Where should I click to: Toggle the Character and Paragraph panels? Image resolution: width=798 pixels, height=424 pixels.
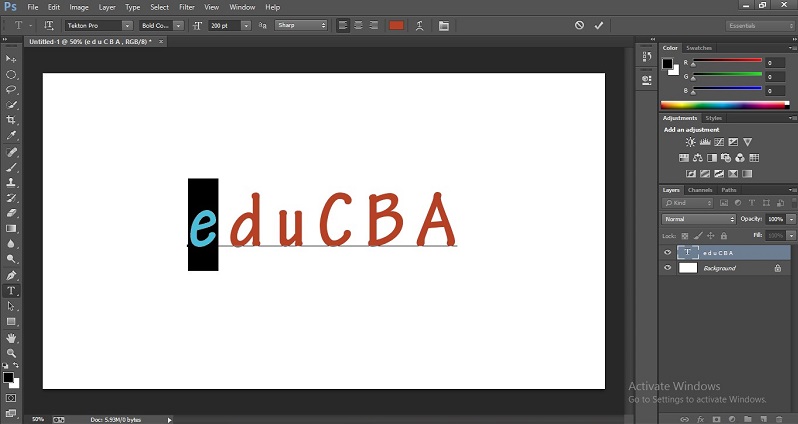[x=444, y=25]
